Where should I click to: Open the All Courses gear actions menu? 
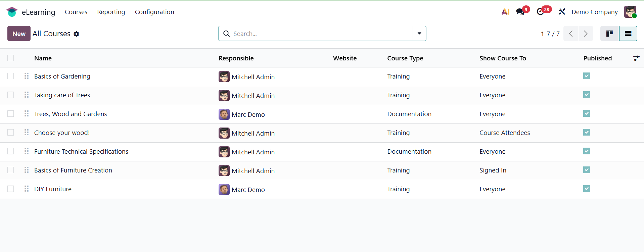tap(77, 34)
